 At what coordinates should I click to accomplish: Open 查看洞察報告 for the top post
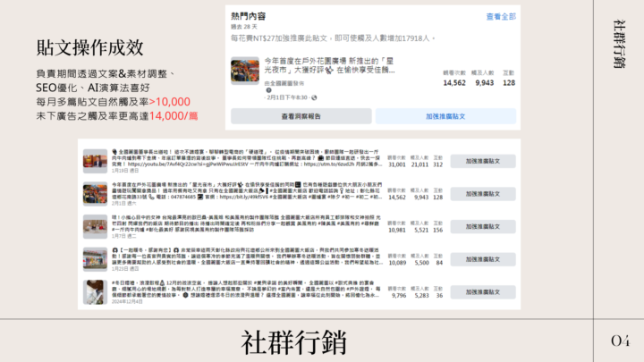pos(301,116)
